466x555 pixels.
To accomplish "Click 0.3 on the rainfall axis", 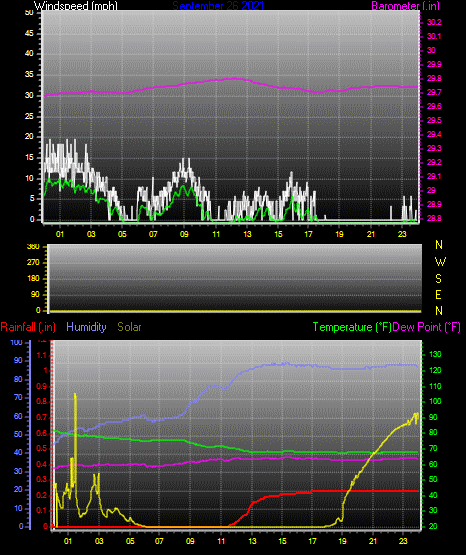I will 42,479.
